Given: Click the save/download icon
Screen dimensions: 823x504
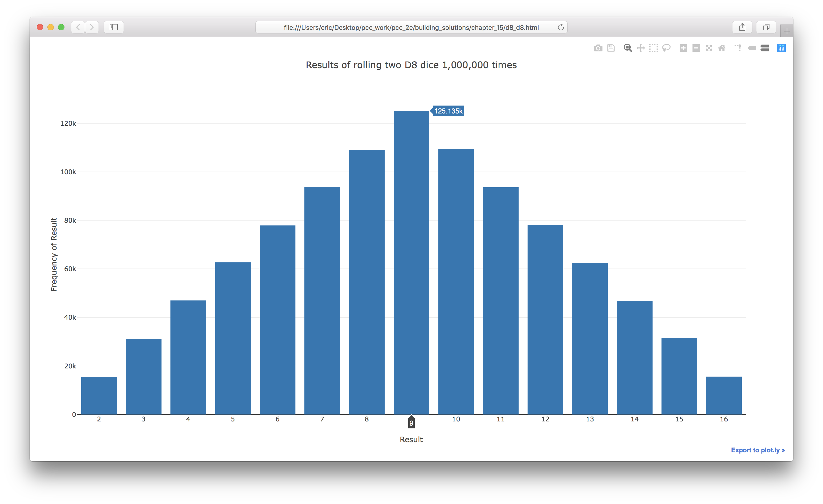Looking at the screenshot, I should pyautogui.click(x=610, y=48).
